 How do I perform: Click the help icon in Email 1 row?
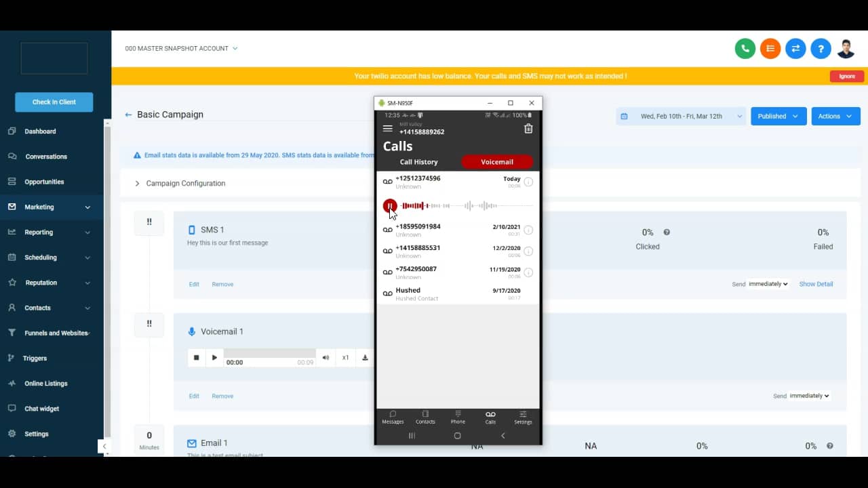tap(829, 446)
